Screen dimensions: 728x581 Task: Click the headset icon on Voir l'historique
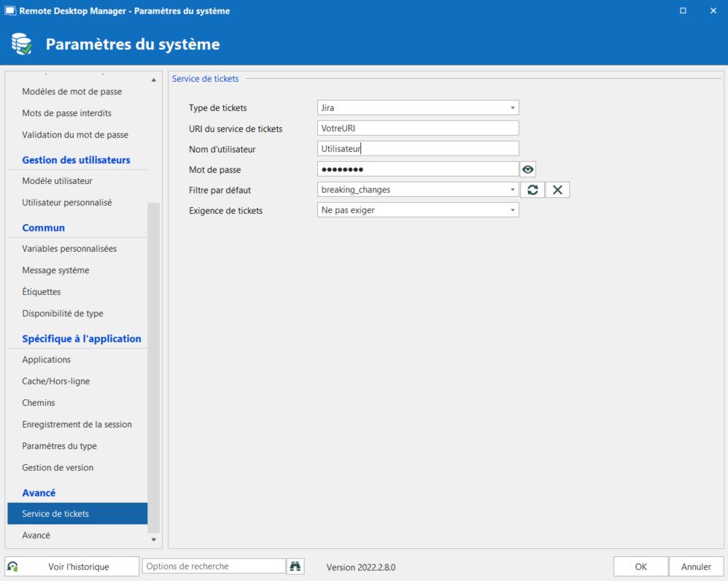coord(13,566)
